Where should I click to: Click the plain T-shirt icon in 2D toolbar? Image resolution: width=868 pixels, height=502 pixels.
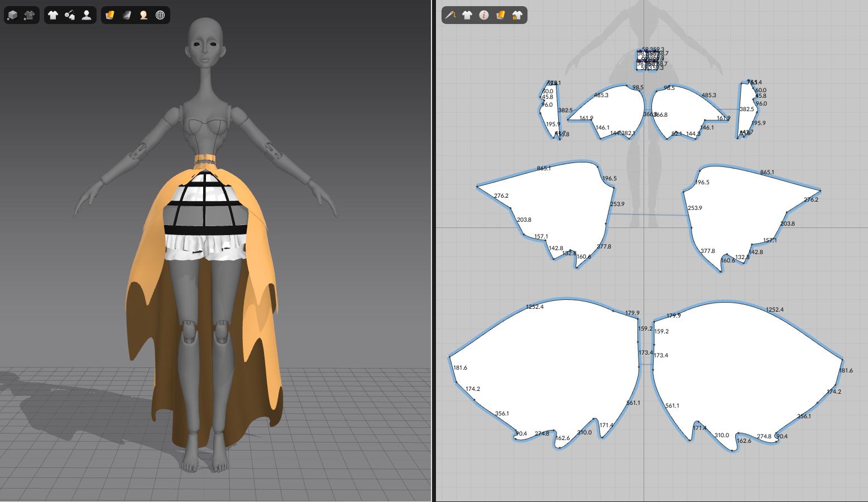[x=467, y=15]
